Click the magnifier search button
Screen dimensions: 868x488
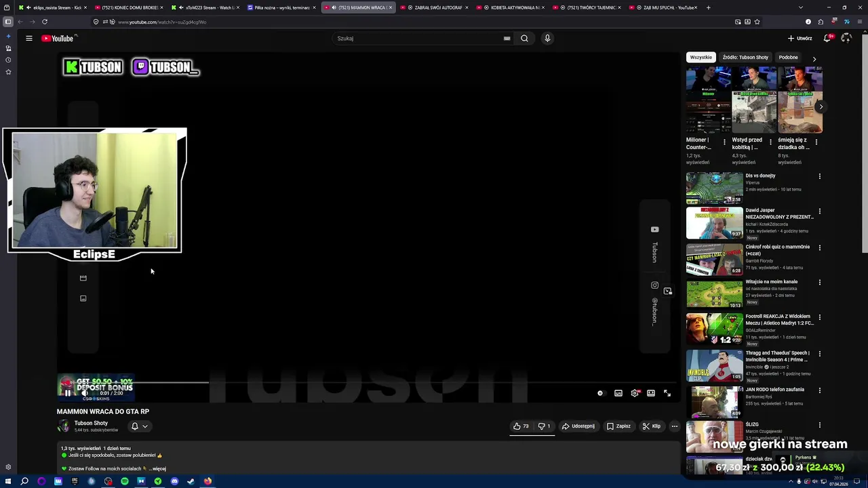(524, 39)
